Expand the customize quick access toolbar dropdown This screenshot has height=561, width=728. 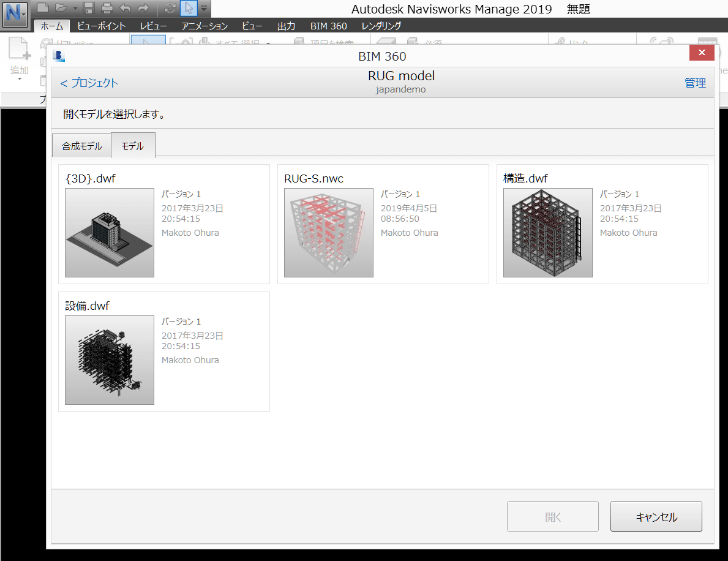pyautogui.click(x=203, y=8)
